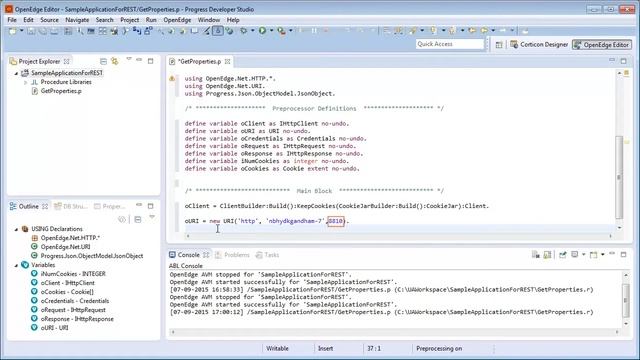The width and height of the screenshot is (640, 360).
Task: Select OpenEdge.Net.HTTP.* in Outline
Action: (70, 238)
